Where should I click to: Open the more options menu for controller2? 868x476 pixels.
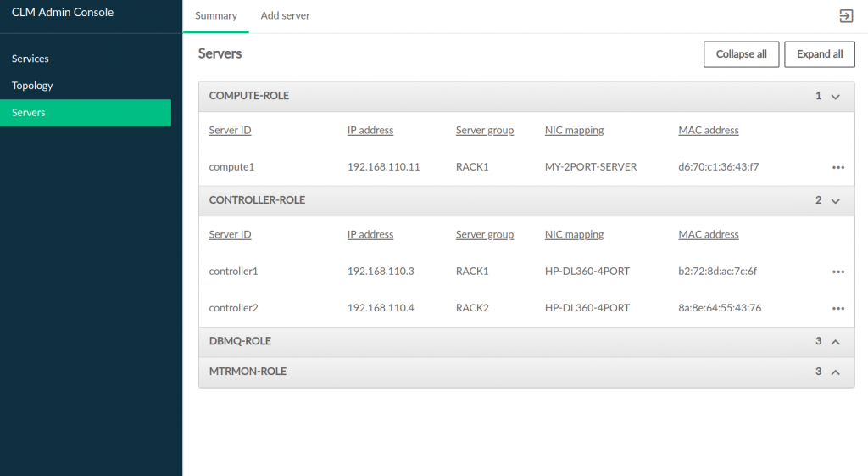[x=838, y=308]
